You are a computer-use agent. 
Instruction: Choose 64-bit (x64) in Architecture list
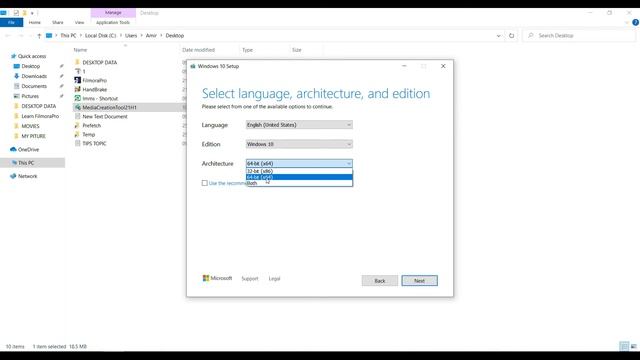click(299, 177)
